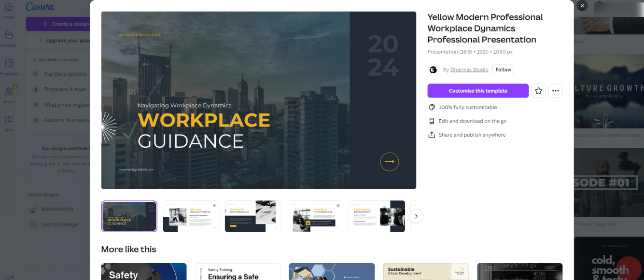Click the Canva logo
Image resolution: width=644 pixels, height=280 pixels.
coord(40,7)
